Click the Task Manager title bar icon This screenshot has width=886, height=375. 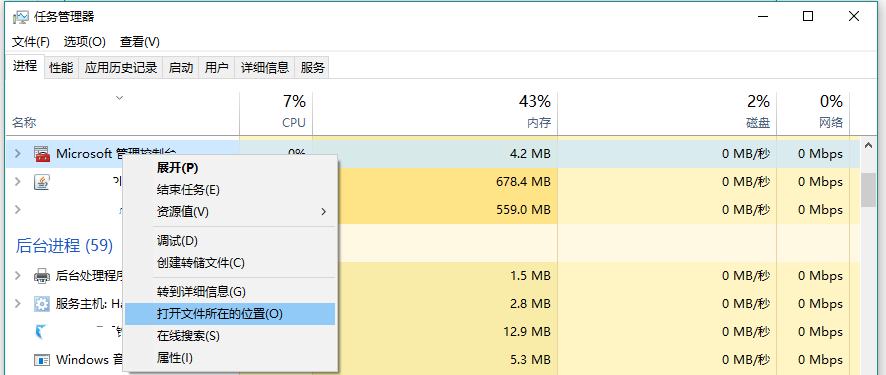pos(20,17)
